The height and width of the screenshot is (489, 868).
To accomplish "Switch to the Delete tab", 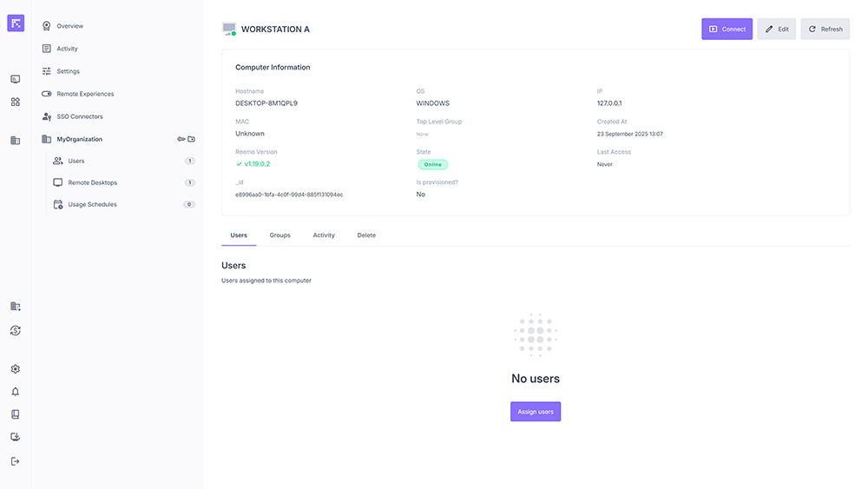I will 366,235.
